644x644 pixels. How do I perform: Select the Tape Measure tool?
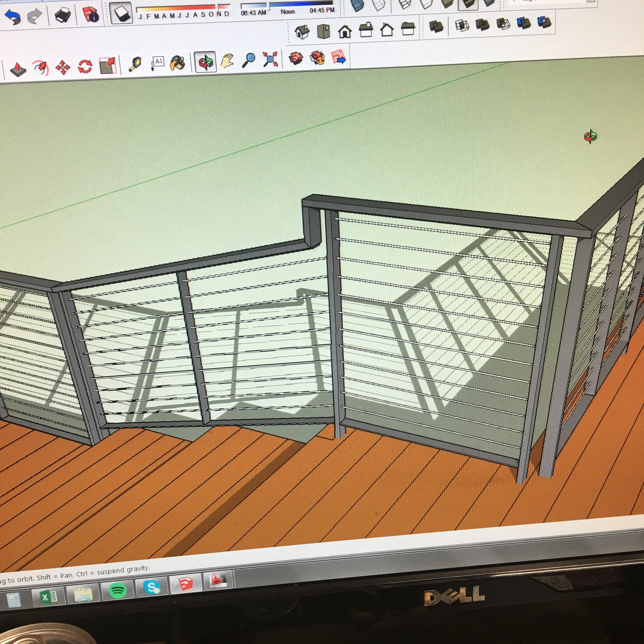point(135,64)
